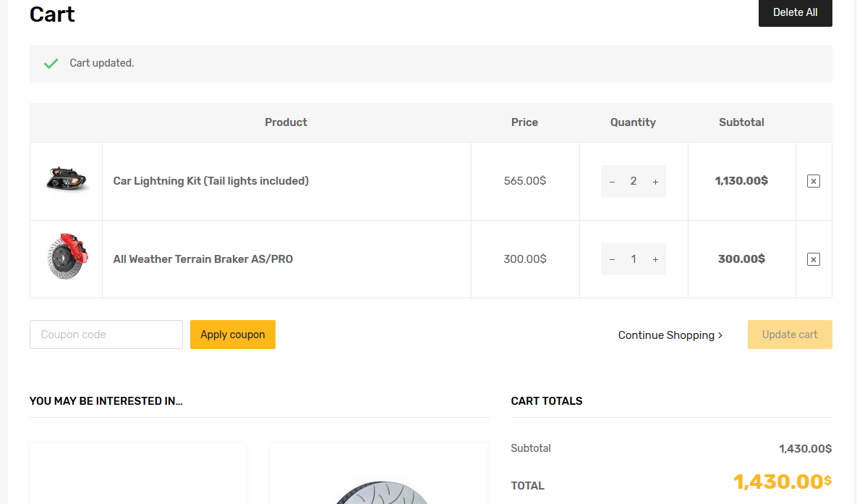
Task: Click the 300.00$ subtotal of the Braker row
Action: click(741, 259)
